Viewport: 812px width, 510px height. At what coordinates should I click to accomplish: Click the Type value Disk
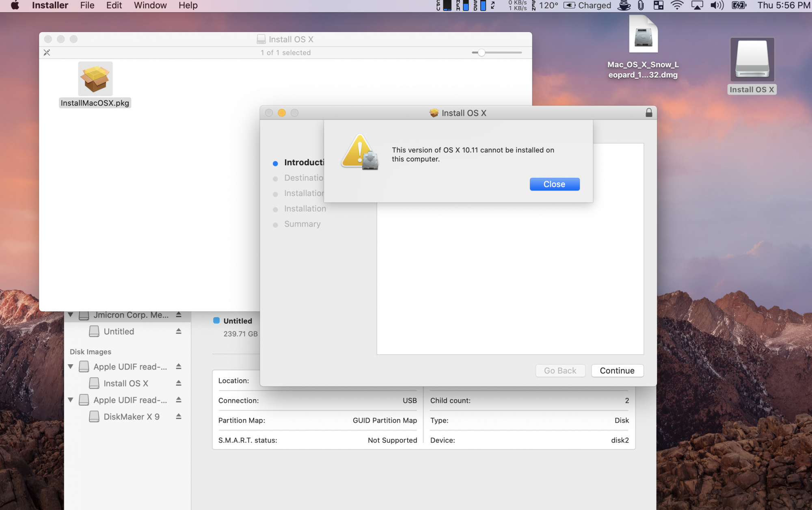(622, 420)
